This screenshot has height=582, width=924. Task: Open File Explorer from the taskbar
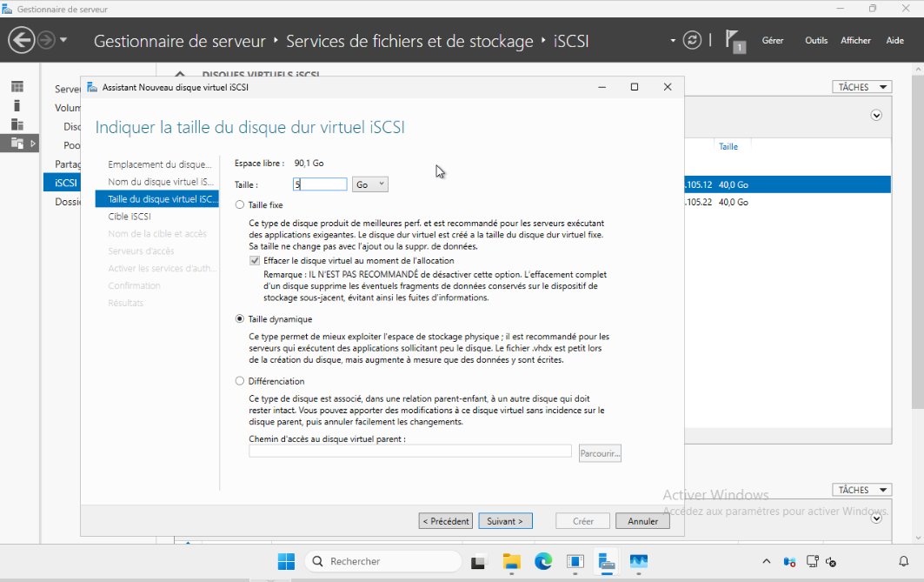511,561
